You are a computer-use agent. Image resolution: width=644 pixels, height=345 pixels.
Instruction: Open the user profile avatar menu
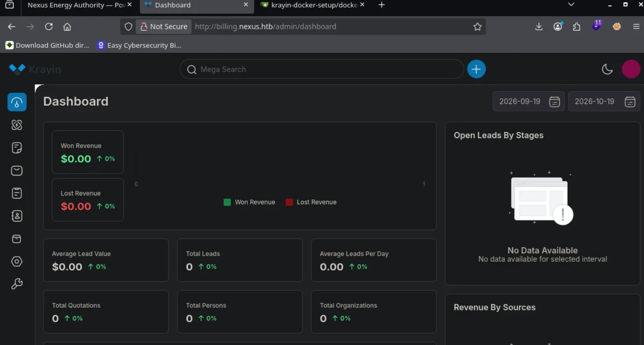pyautogui.click(x=631, y=69)
